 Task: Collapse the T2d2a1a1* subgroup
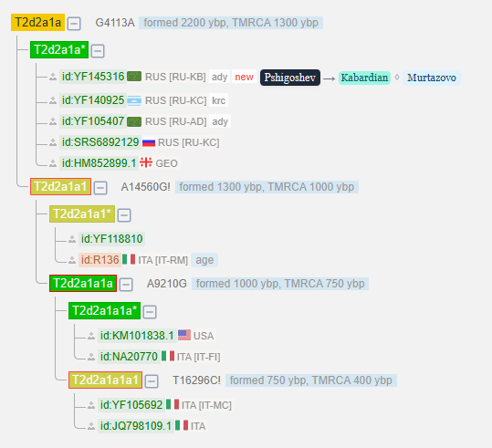tap(124, 215)
